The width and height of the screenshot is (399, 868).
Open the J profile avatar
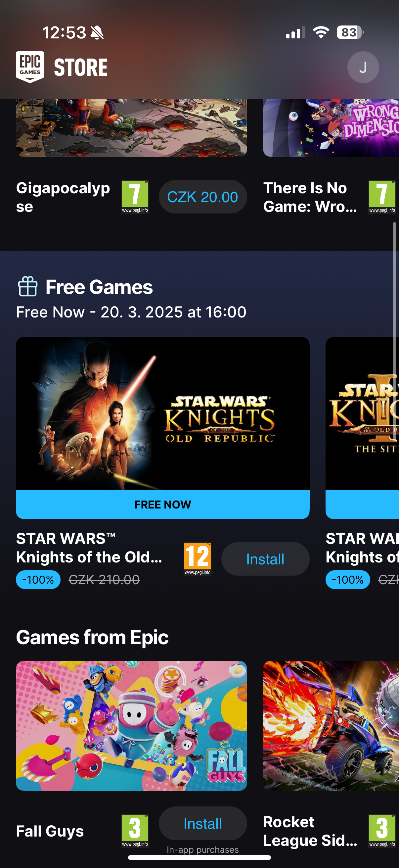(363, 67)
